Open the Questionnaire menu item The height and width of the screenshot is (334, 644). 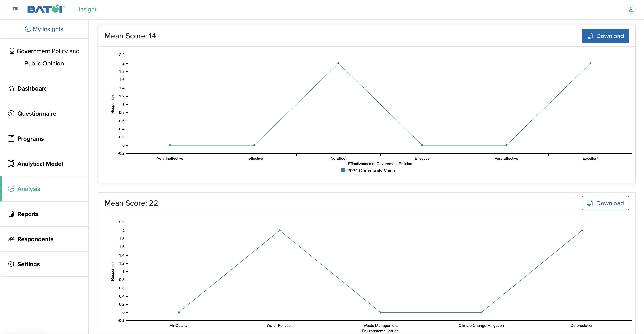pyautogui.click(x=44, y=114)
